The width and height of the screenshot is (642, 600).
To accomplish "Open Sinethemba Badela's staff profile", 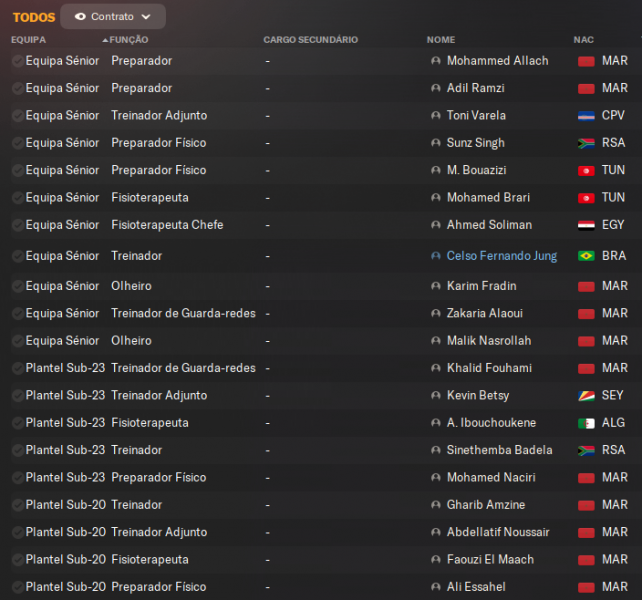I will [x=499, y=450].
